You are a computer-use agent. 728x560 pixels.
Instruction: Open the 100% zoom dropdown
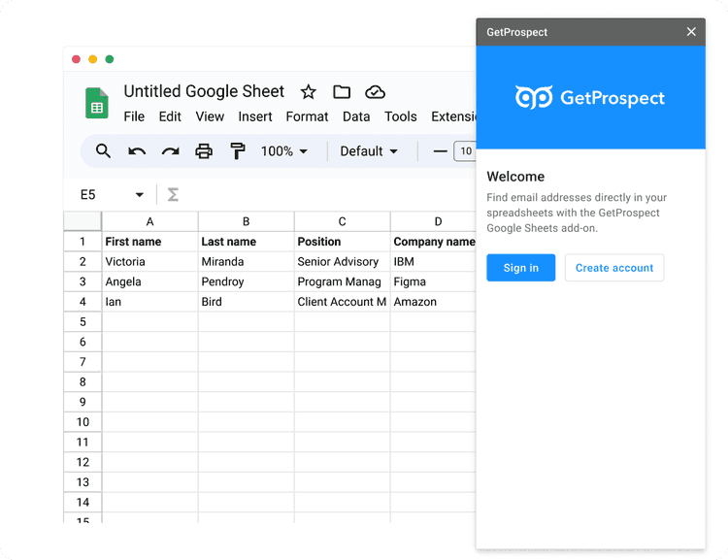pos(284,151)
